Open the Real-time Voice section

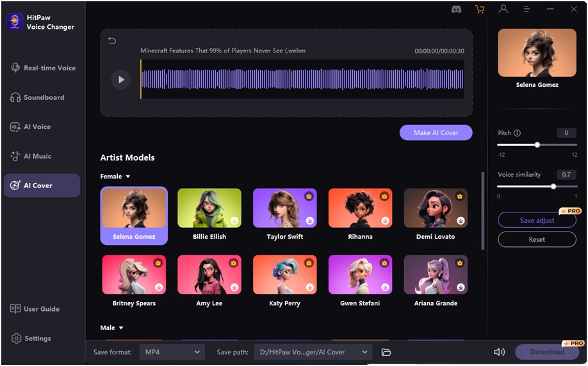pos(42,68)
